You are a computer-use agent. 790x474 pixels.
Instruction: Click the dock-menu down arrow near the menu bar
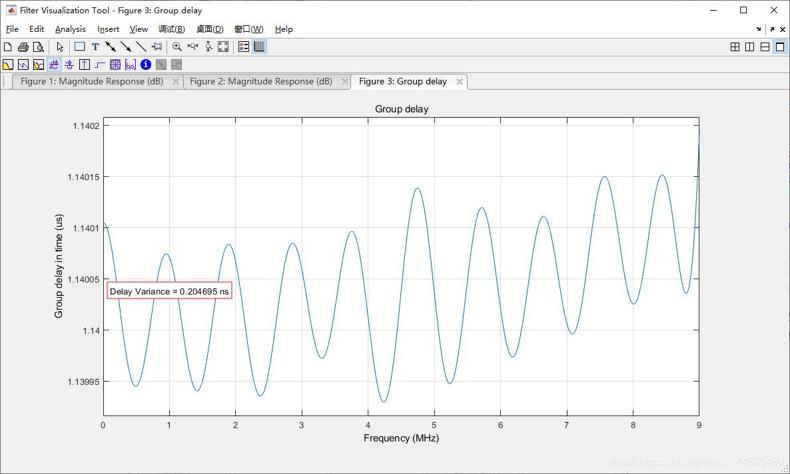[759, 29]
